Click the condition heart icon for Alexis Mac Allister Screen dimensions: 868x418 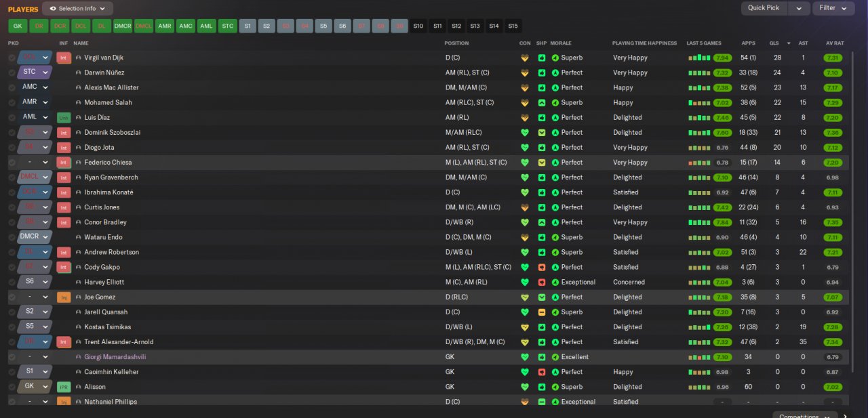[524, 88]
